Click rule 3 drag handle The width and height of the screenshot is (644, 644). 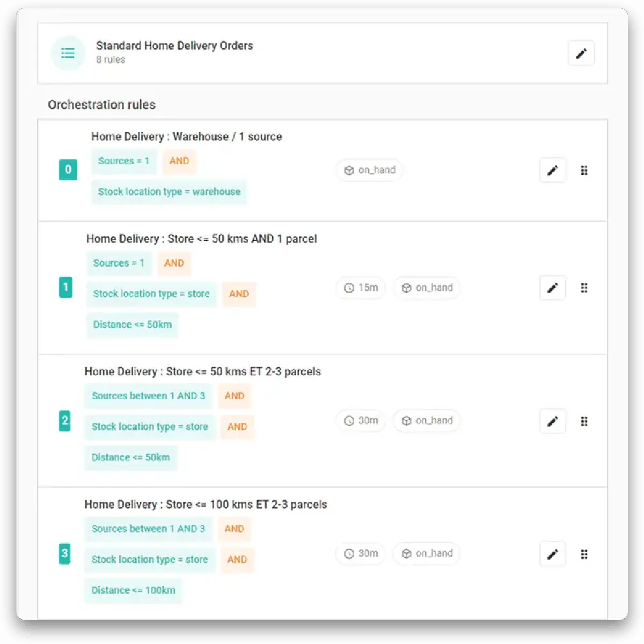[584, 554]
